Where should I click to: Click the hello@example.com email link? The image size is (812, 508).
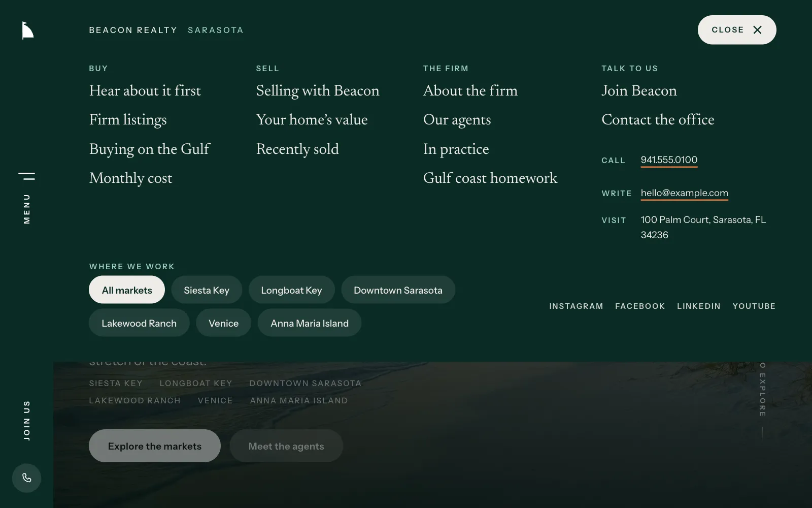point(684,193)
